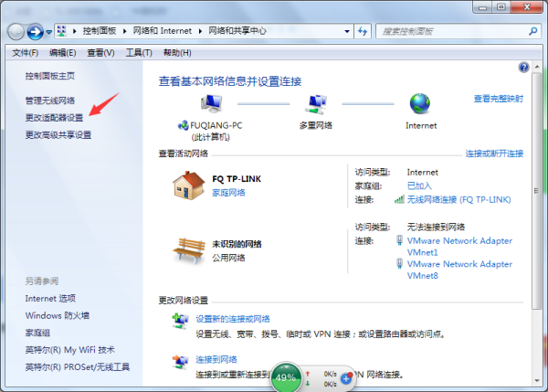Open VMware Network Adapter VMnet8 link
The height and width of the screenshot is (392, 548).
pos(459,270)
